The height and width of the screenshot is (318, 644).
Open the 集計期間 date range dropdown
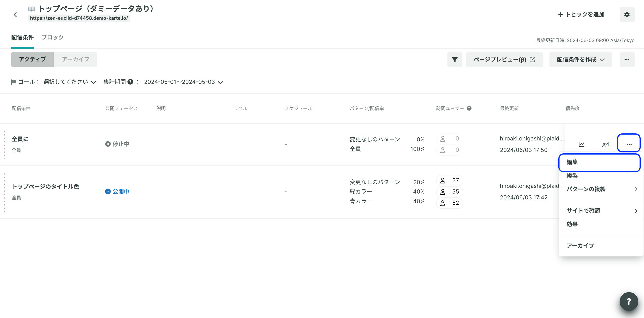click(183, 82)
